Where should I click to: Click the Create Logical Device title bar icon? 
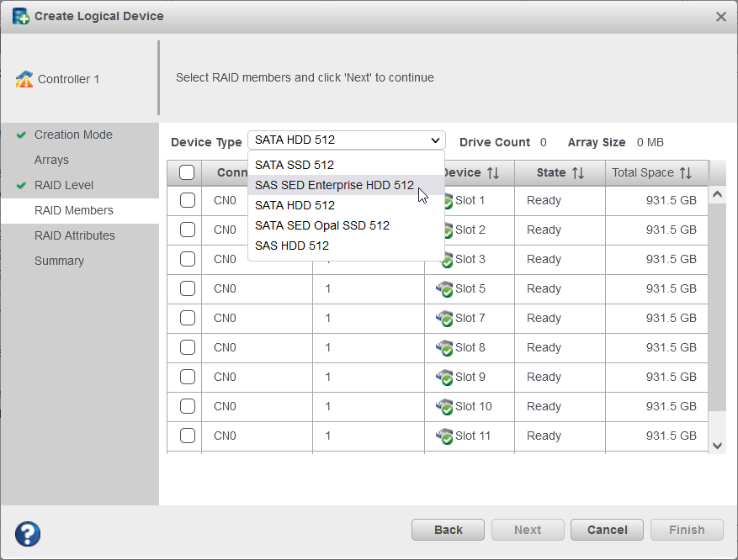pos(19,16)
